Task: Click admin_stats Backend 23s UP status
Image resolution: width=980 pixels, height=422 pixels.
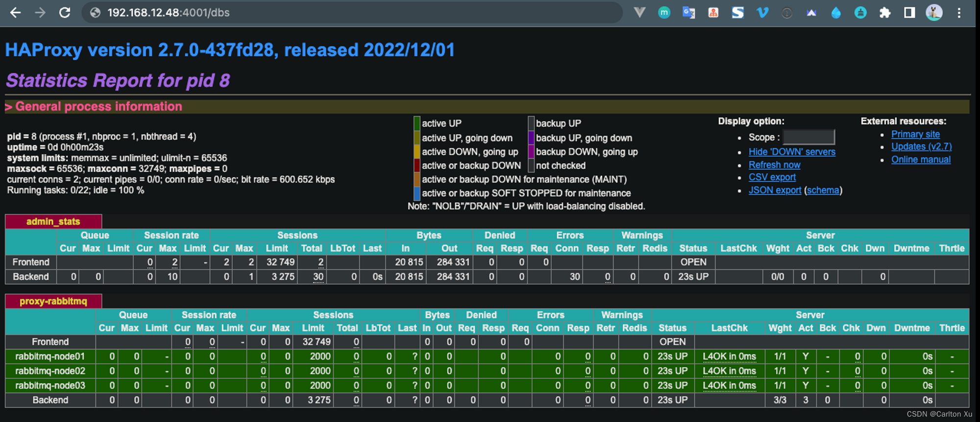Action: click(693, 277)
